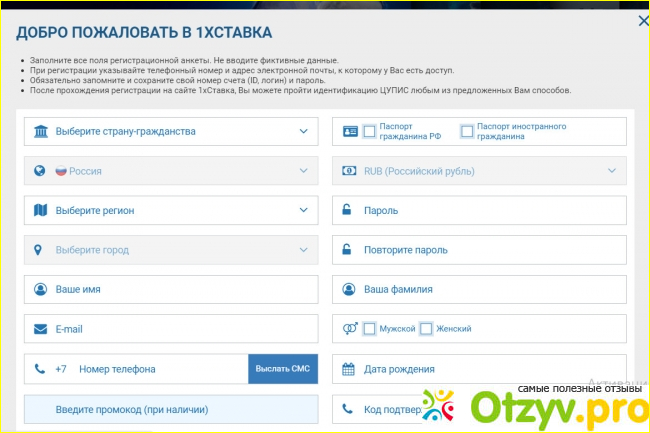Open the Выберите регион dropdown
Image resolution: width=650 pixels, height=433 pixels.
(x=304, y=210)
